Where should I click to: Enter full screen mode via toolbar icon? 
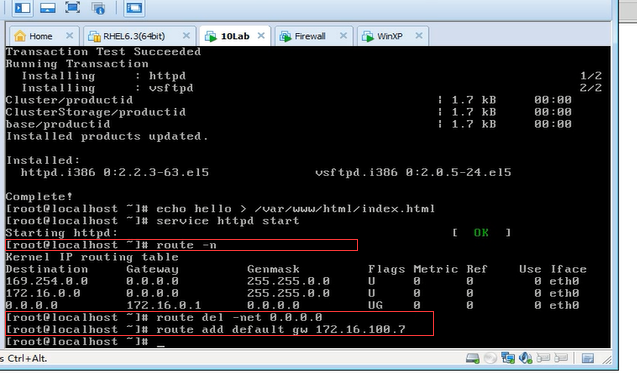[73, 7]
